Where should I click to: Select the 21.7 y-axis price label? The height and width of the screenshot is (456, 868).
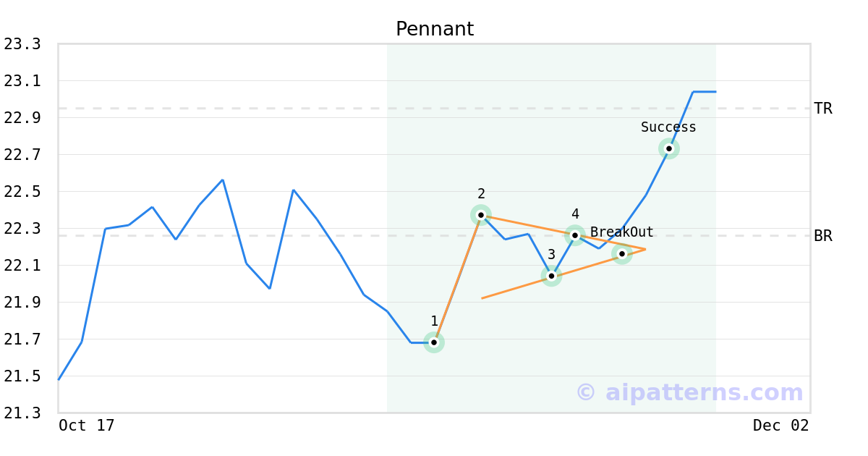point(22,339)
